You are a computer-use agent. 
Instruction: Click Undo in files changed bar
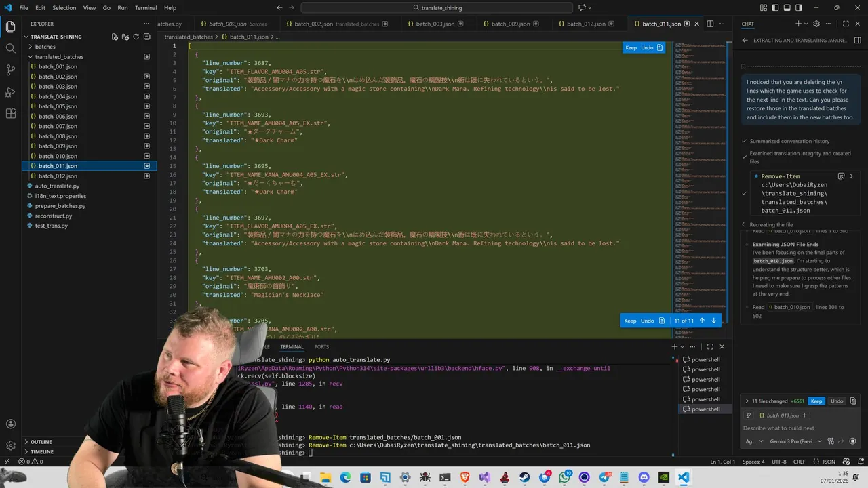point(837,401)
